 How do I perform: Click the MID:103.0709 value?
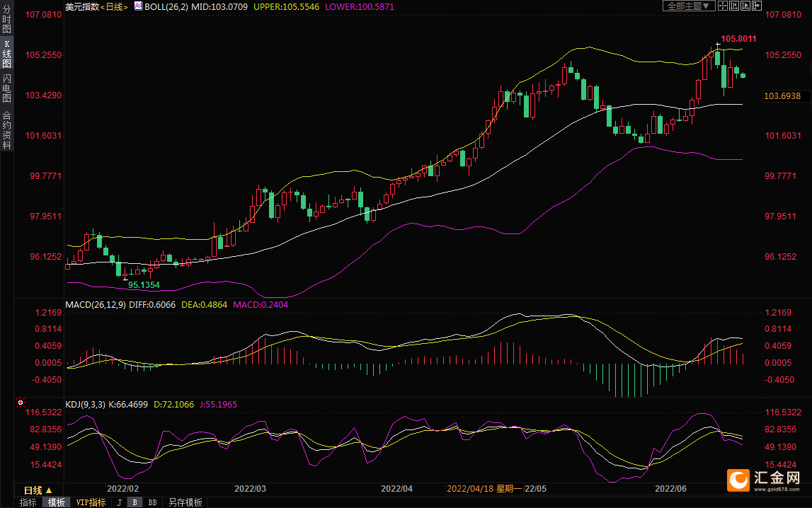[x=219, y=7]
